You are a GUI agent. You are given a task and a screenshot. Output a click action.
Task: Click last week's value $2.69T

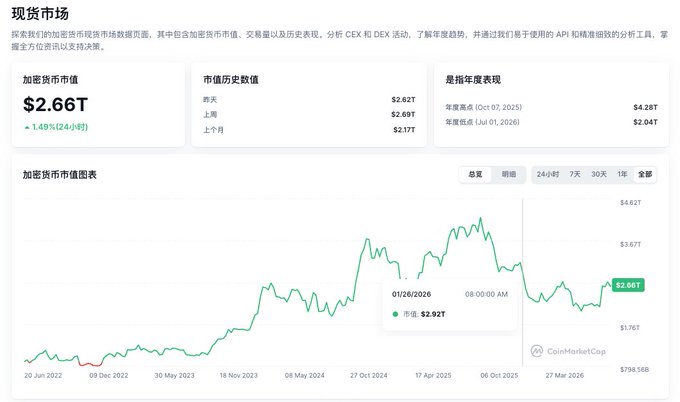click(x=403, y=114)
